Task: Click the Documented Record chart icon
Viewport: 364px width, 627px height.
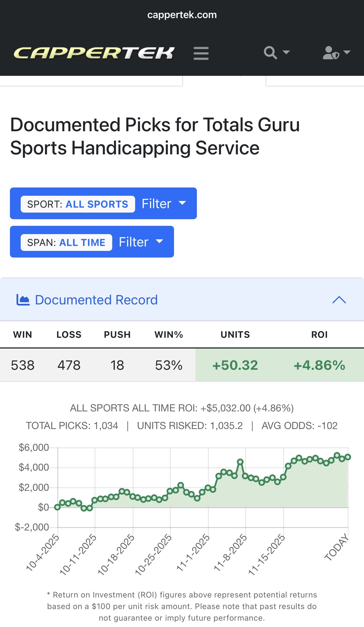Action: tap(23, 300)
